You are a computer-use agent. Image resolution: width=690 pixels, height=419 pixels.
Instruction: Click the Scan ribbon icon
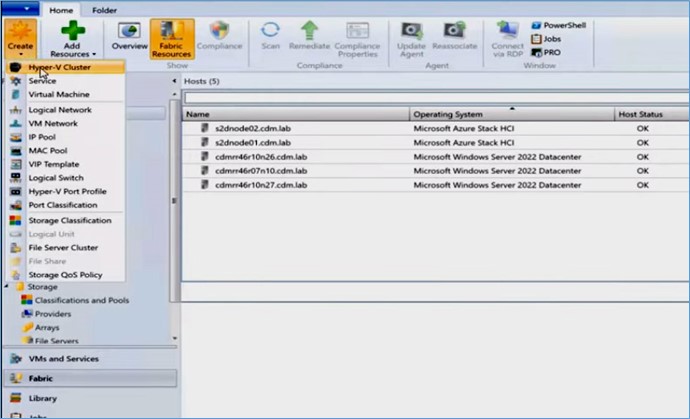tap(270, 30)
